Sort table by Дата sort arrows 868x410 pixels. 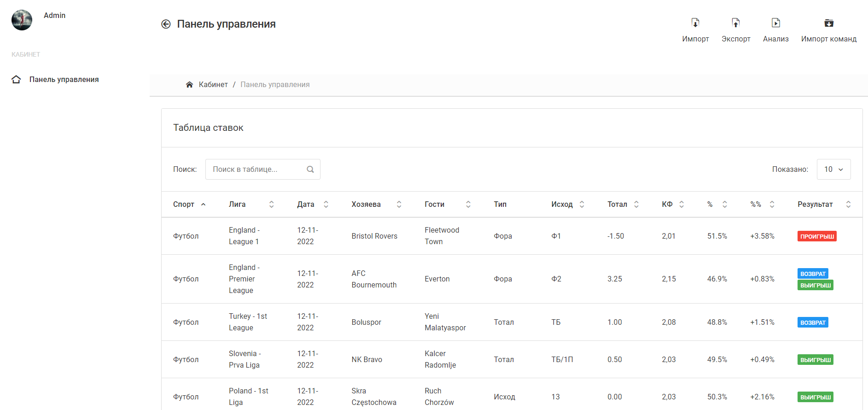pyautogui.click(x=326, y=204)
